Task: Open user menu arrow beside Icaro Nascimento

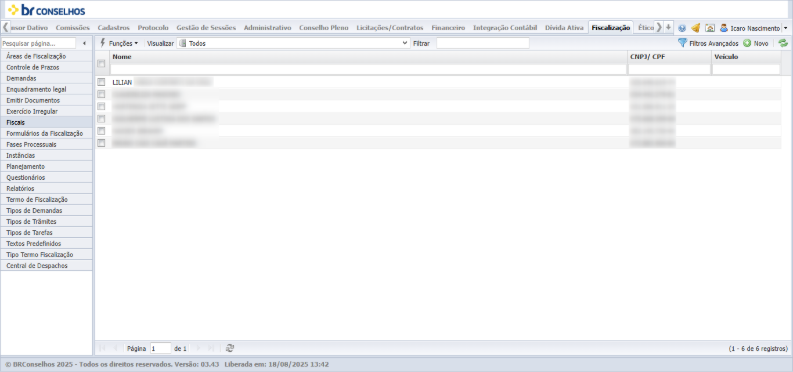Action: pyautogui.click(x=785, y=28)
